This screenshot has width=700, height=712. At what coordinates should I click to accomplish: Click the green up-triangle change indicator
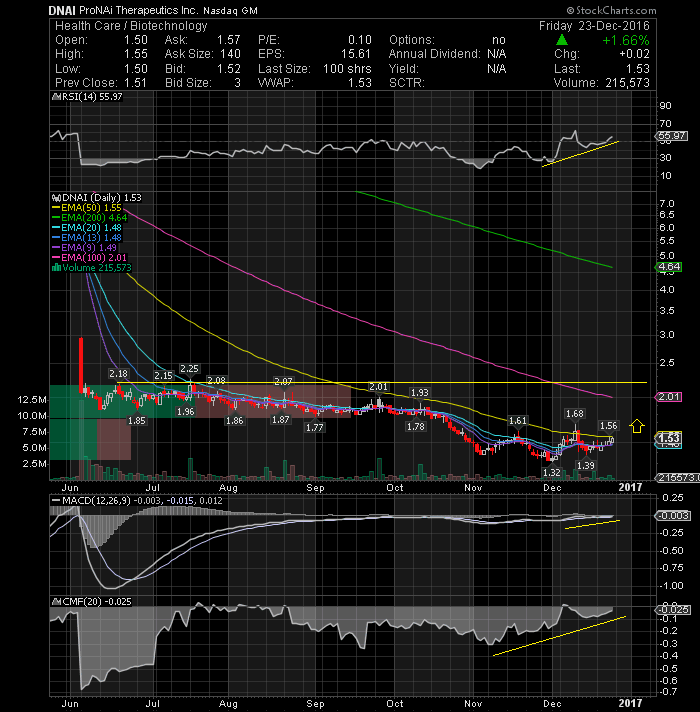(562, 40)
